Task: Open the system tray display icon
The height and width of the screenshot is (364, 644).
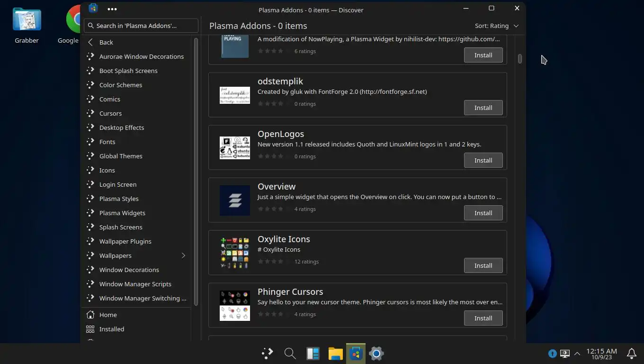Action: tap(564, 354)
